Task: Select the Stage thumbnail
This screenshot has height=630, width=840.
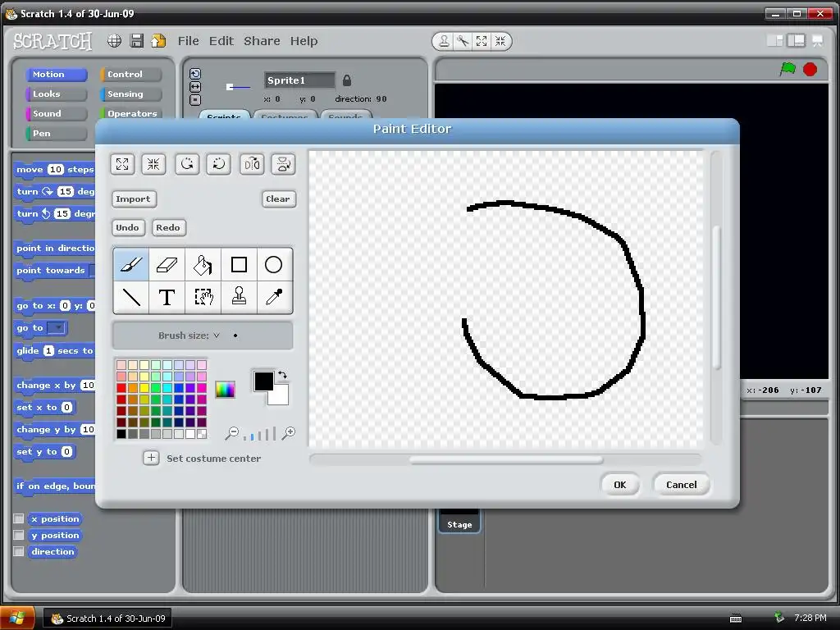Action: coord(459,519)
